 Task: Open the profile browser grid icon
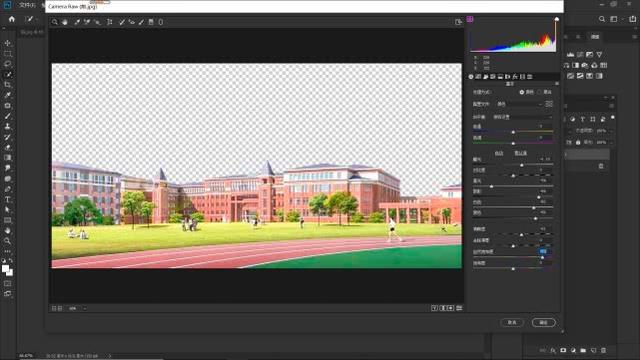tap(549, 104)
